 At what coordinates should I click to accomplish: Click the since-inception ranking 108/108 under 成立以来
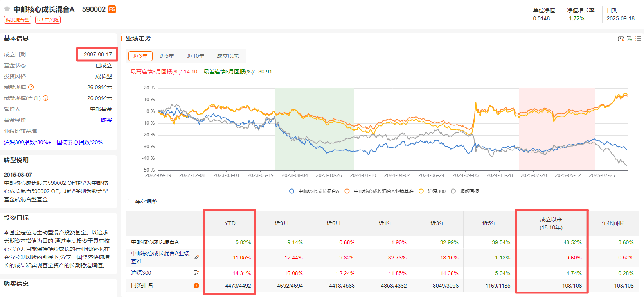[x=572, y=286]
